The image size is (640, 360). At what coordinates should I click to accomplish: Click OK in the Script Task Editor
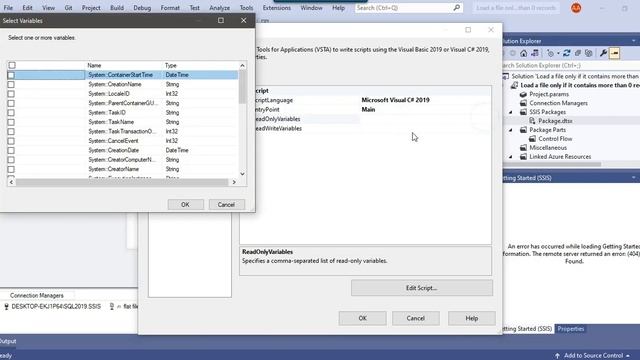coord(362,318)
